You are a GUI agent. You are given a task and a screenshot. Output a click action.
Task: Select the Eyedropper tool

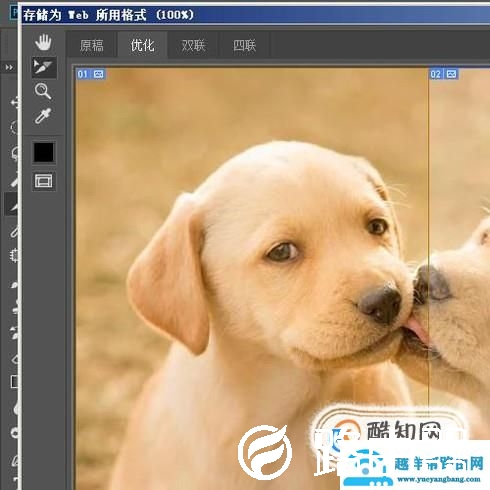(x=43, y=116)
